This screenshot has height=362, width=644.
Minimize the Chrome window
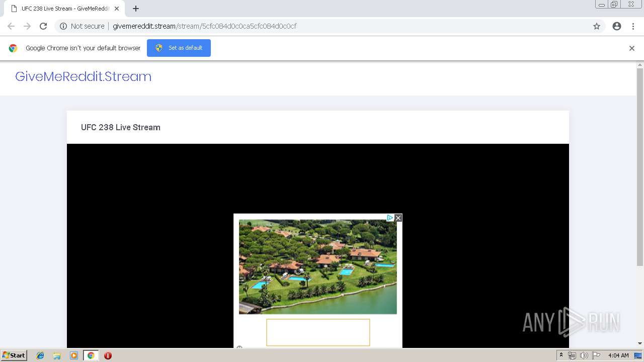[602, 5]
